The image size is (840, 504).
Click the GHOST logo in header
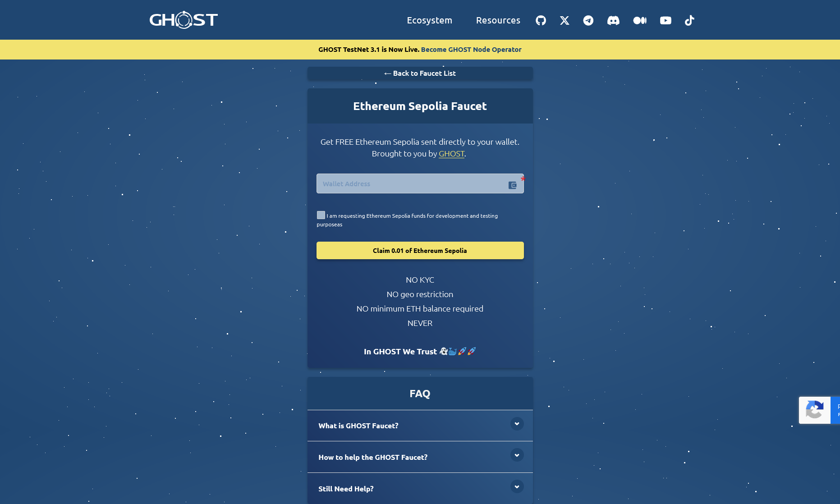tap(184, 20)
